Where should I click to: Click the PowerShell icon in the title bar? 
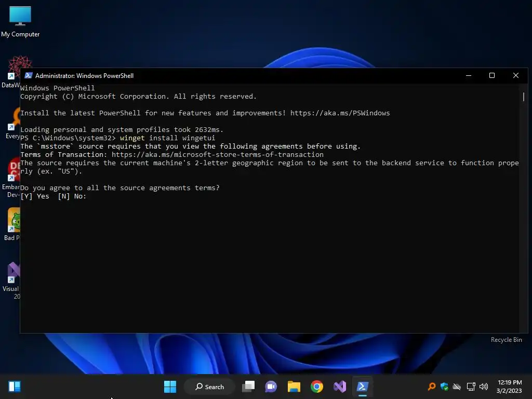pyautogui.click(x=29, y=75)
